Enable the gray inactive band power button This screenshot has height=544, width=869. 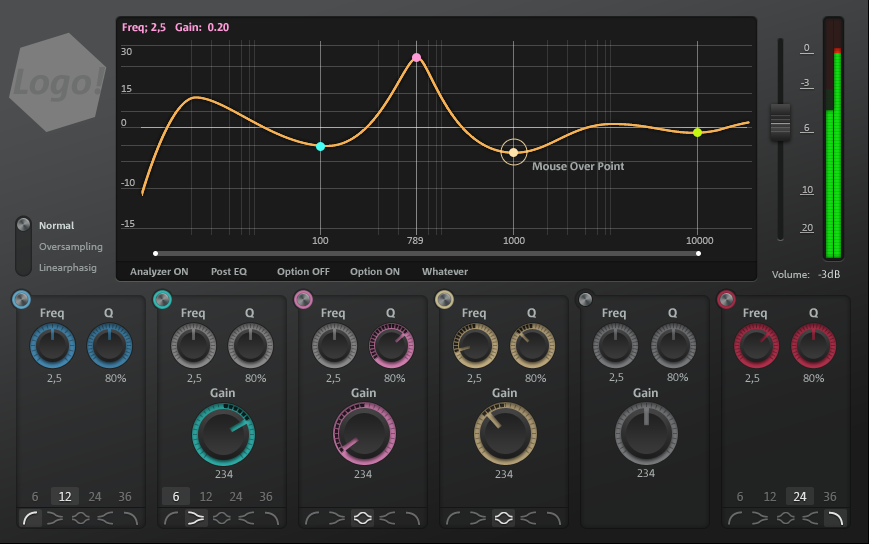click(x=586, y=300)
